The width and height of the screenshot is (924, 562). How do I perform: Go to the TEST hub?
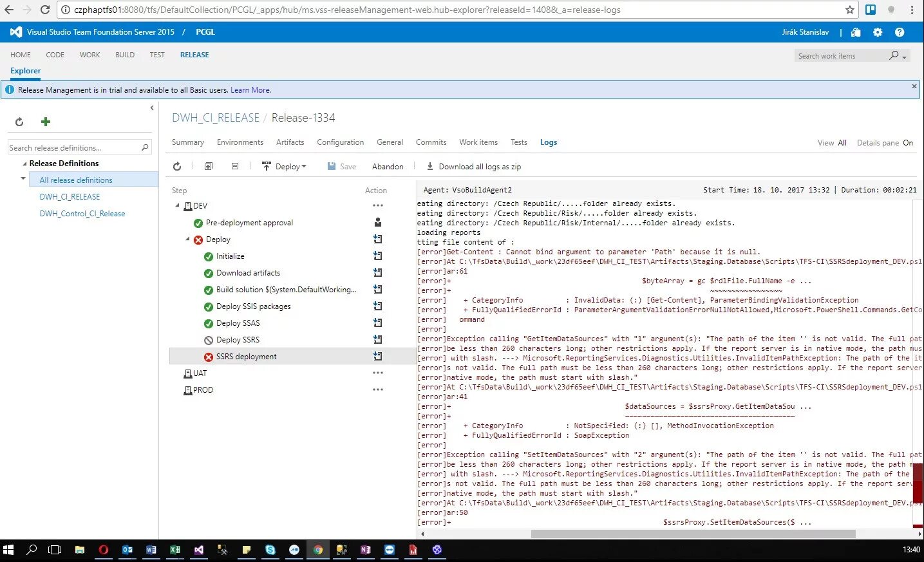[157, 55]
